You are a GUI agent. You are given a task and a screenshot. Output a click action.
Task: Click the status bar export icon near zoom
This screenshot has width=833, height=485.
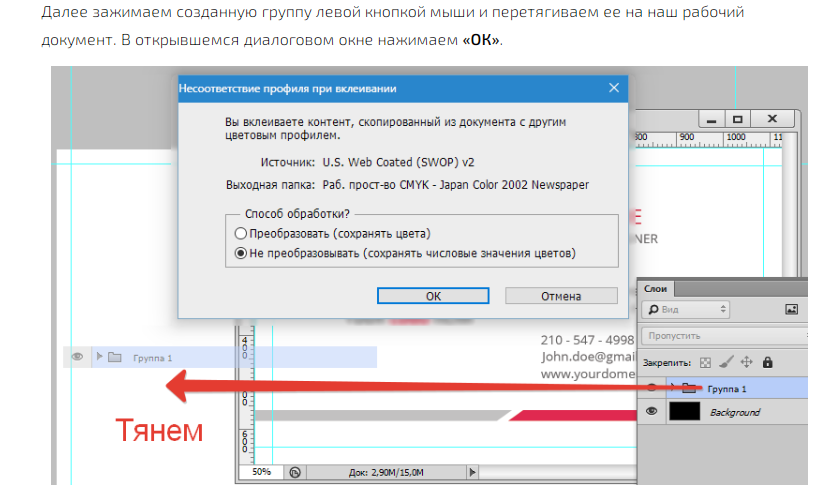point(295,471)
